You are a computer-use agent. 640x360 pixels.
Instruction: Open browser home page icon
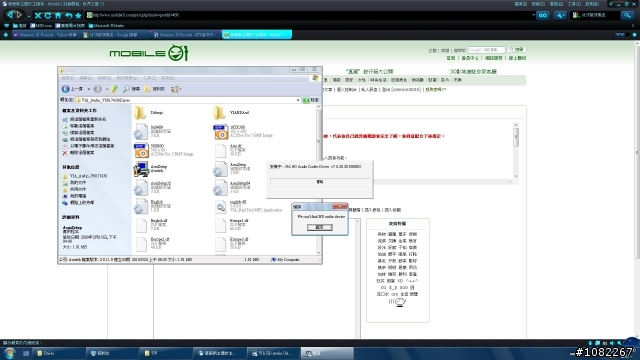[x=58, y=16]
